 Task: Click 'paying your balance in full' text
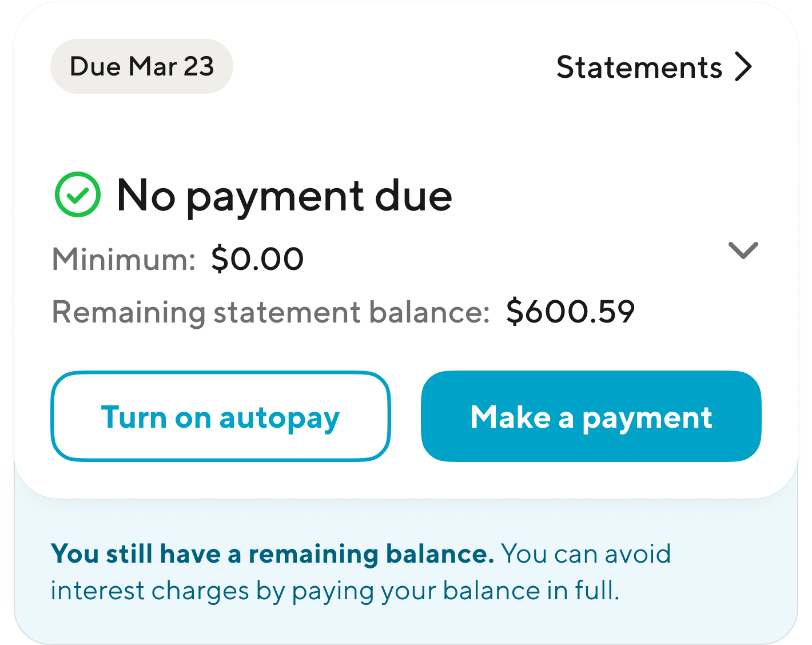(x=455, y=591)
